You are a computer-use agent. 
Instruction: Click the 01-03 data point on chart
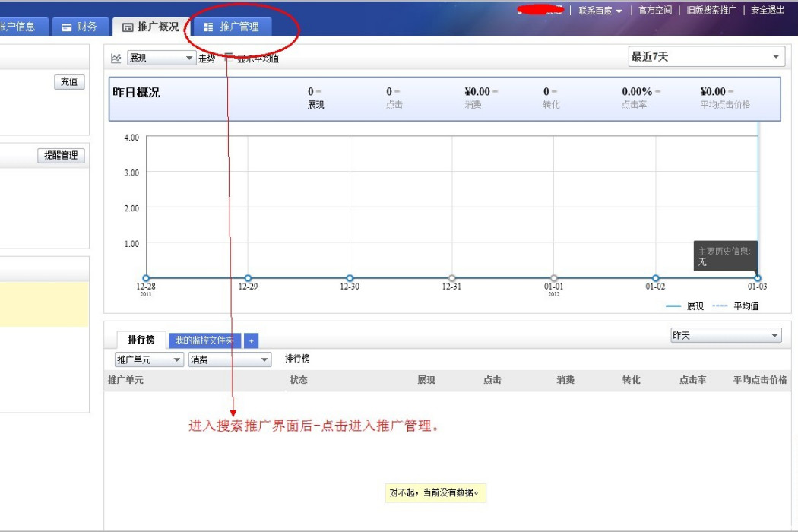pos(757,278)
